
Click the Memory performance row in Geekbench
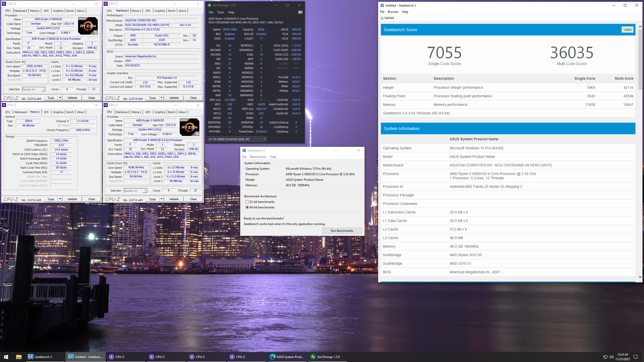tap(508, 105)
